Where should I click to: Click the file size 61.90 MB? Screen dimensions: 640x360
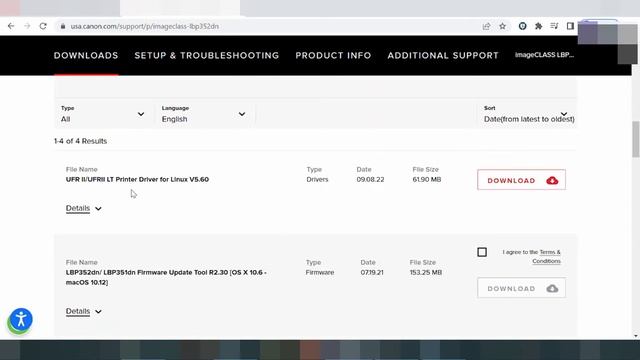click(427, 179)
